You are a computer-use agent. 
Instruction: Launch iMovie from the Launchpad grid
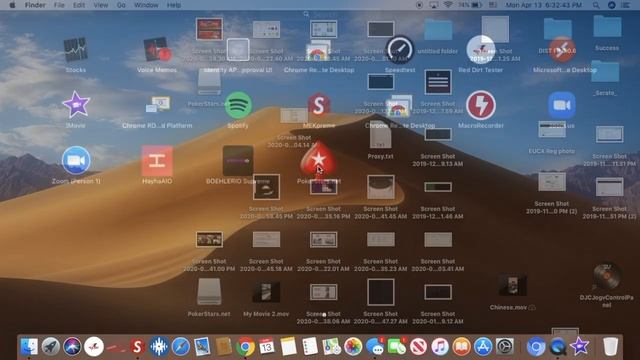coord(76,105)
